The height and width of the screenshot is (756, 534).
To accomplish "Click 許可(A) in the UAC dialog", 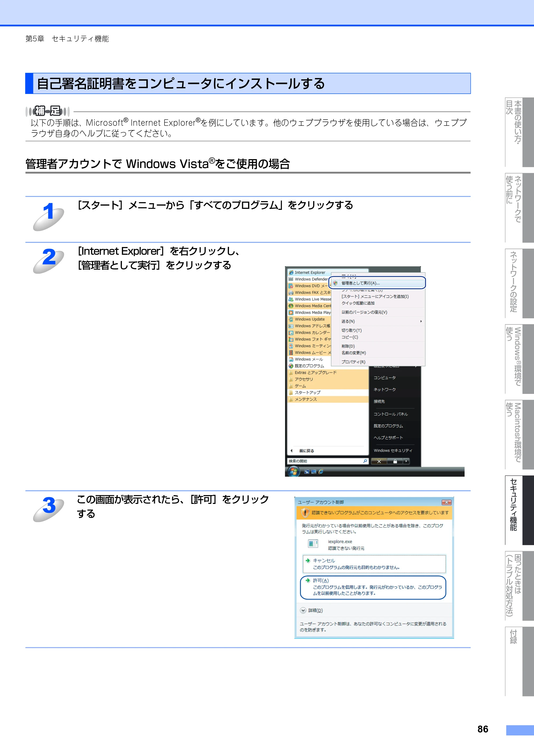I will (x=373, y=587).
